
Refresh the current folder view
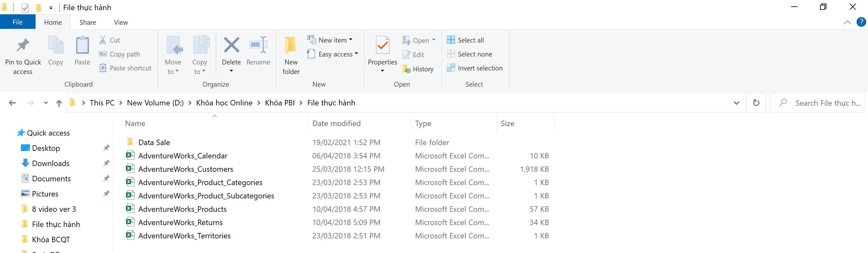756,103
